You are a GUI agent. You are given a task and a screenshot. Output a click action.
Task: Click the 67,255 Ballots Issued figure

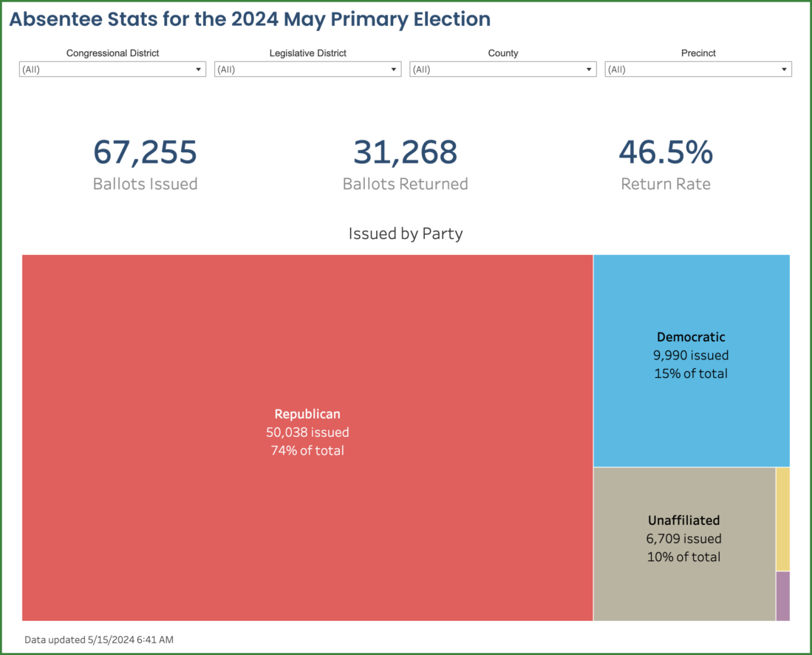[145, 153]
